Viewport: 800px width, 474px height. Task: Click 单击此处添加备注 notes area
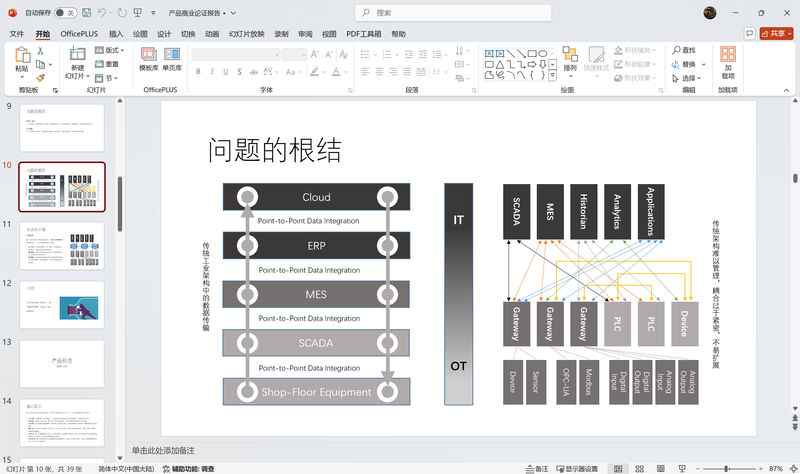[163, 451]
